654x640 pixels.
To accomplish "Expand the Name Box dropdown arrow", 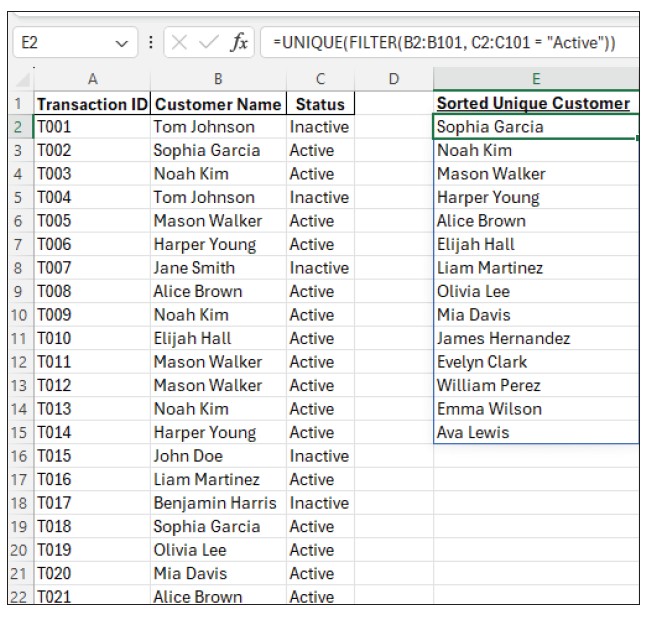I will 121,44.
